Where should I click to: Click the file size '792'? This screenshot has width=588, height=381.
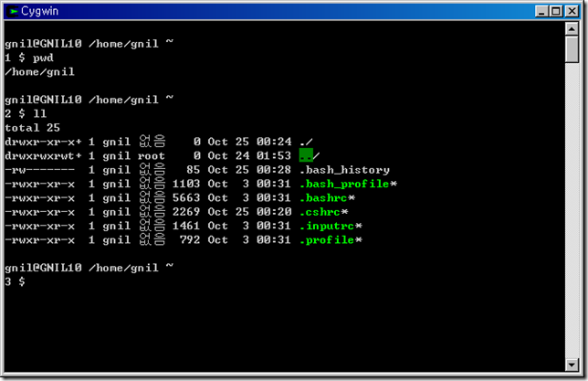point(190,240)
